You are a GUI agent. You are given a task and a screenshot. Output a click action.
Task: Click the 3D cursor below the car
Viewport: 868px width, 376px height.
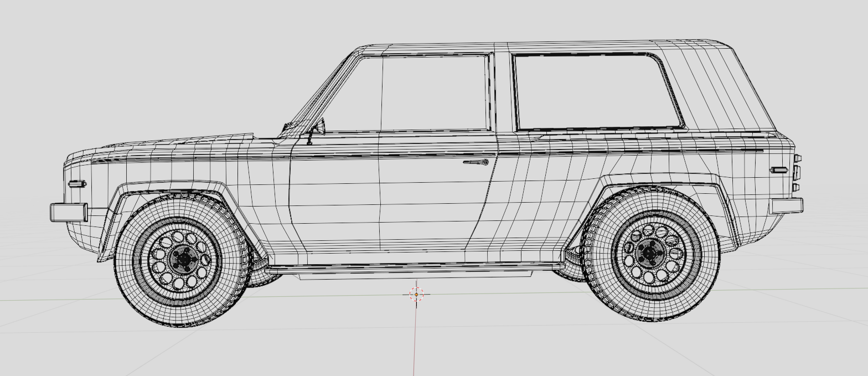416,295
